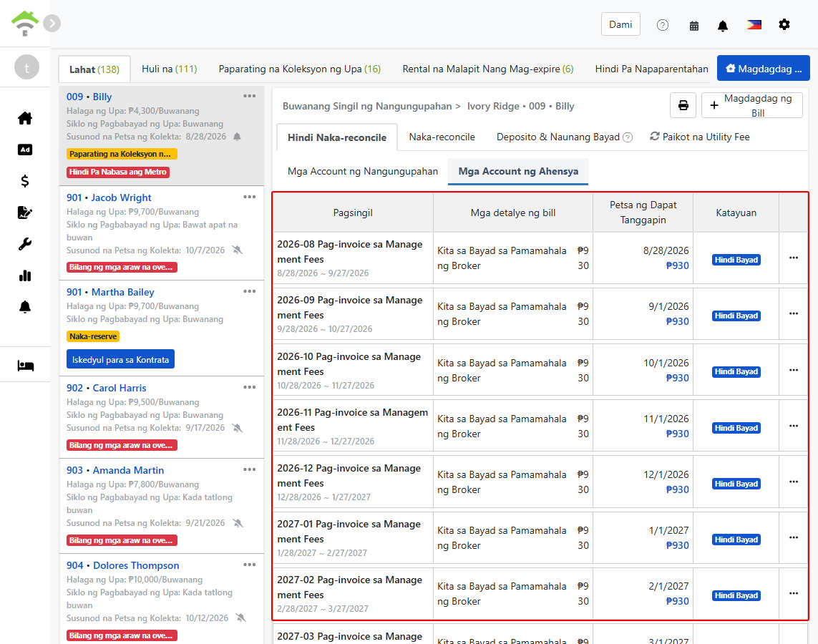Screen dimensions: 818x644
Task: Click the Buwanang Singil ng Nangungupahan breadcrumb
Action: (x=366, y=107)
